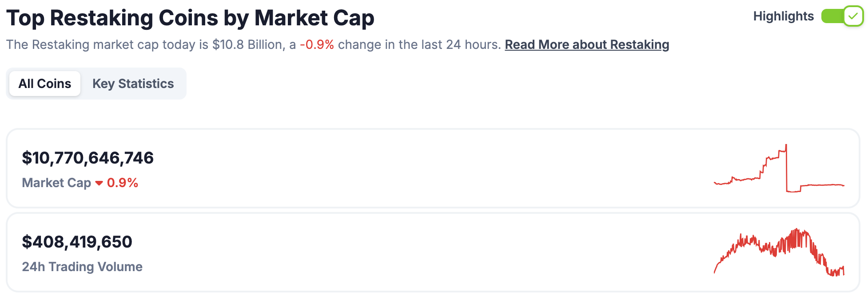Click the red down caret beside Market Cap
Screen dimensions: 868x296
99,183
